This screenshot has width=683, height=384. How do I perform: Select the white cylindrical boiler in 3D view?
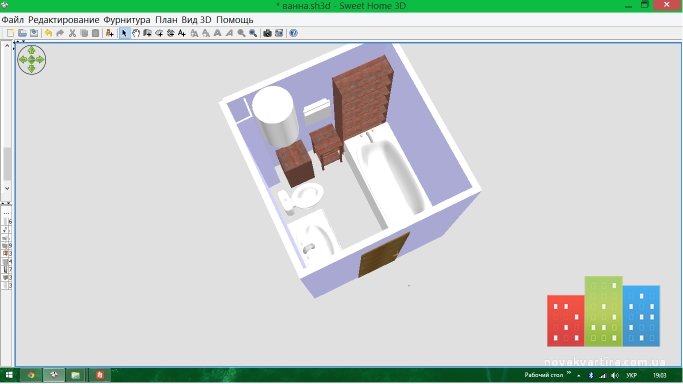(x=276, y=115)
